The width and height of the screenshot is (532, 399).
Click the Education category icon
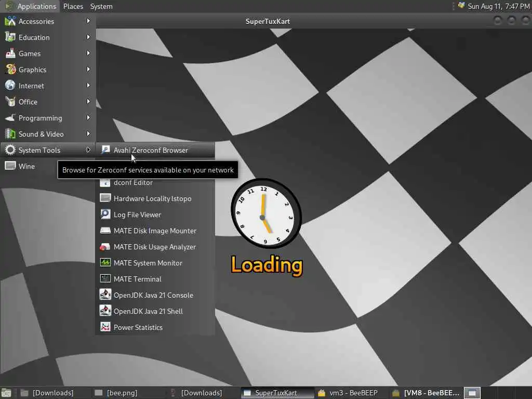[10, 37]
